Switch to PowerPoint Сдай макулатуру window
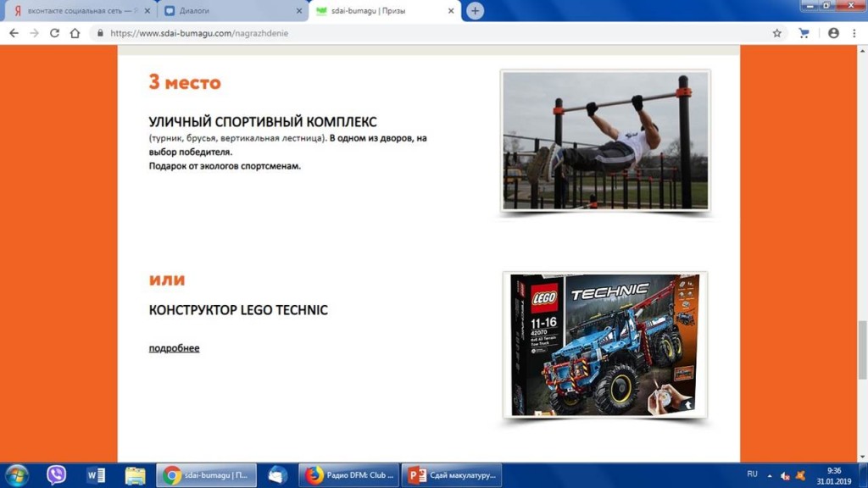The width and height of the screenshot is (868, 488). [451, 475]
